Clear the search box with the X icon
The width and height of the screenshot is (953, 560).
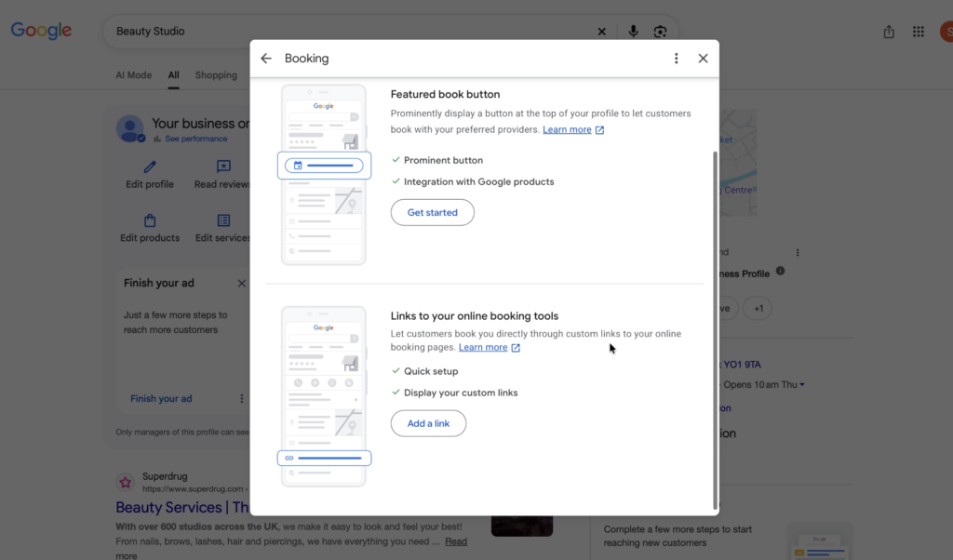[x=602, y=32]
